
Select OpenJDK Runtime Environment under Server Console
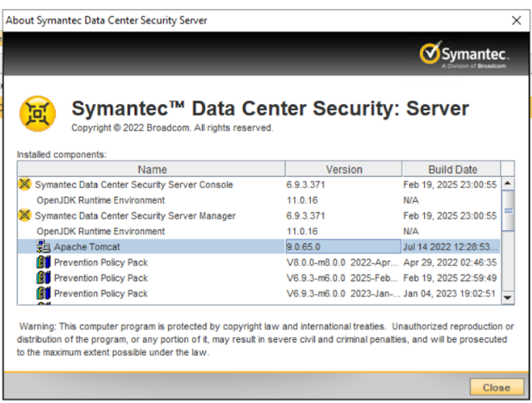[x=101, y=200]
